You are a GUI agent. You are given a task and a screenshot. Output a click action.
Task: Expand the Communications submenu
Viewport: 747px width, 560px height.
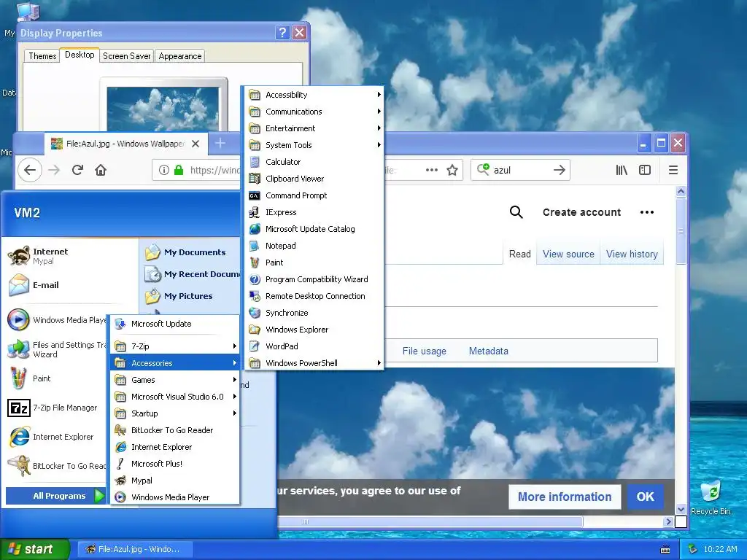pyautogui.click(x=314, y=112)
